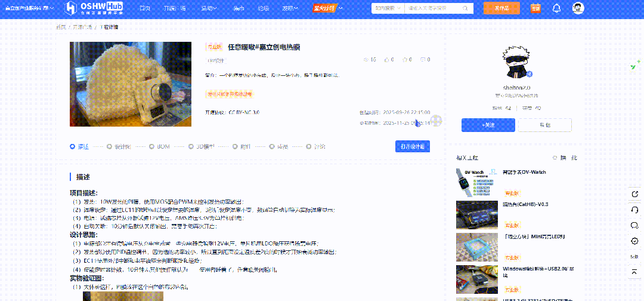Click the OV-Watch project title
The image size is (644, 301).
(525, 172)
